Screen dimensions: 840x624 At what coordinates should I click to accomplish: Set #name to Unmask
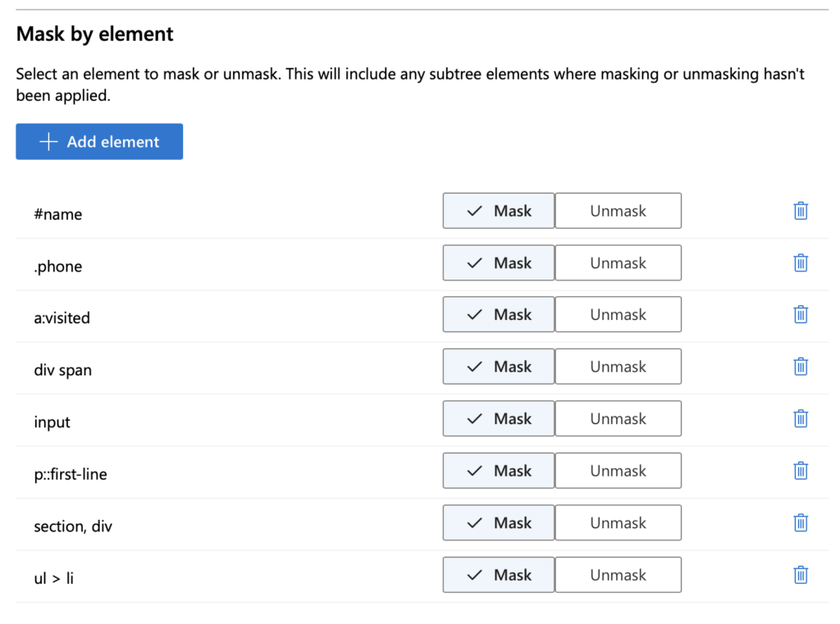618,211
